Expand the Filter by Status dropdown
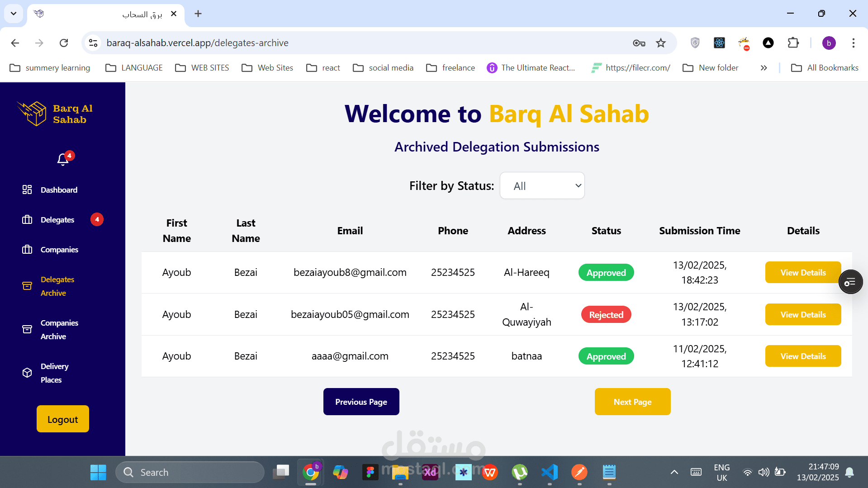Viewport: 868px width, 488px height. pos(542,185)
